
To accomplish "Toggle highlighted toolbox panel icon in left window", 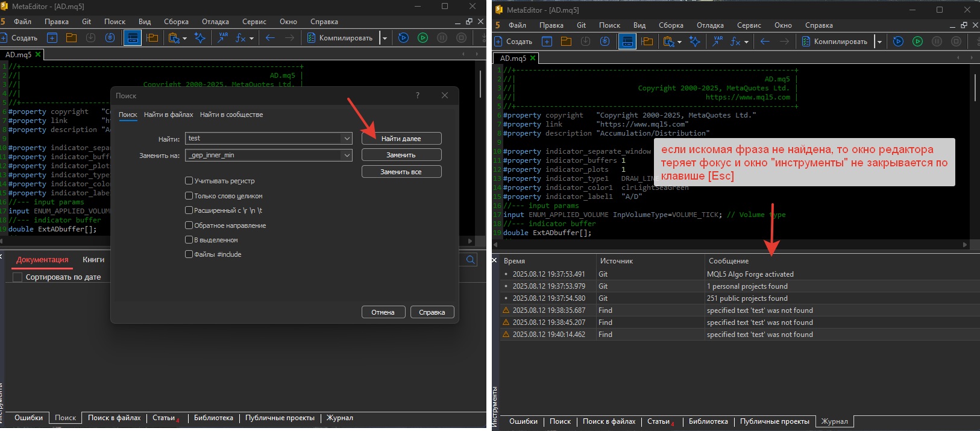I will point(132,38).
